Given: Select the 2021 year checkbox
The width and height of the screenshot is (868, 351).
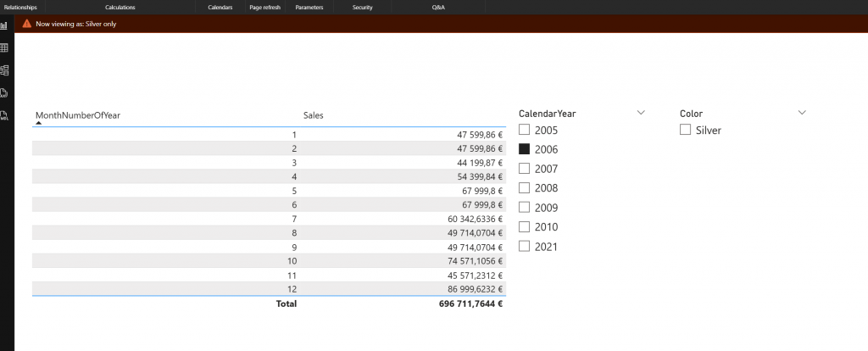Looking at the screenshot, I should click(524, 246).
